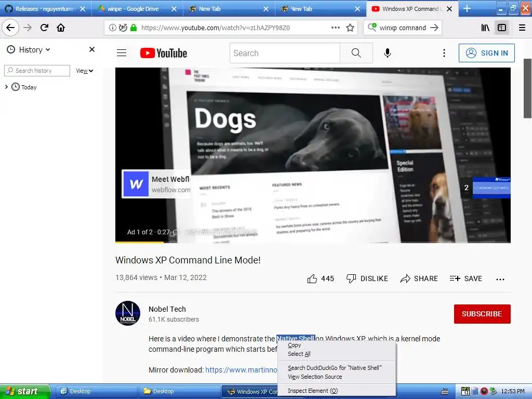Open the Nobel Tech channel avatar

click(x=128, y=313)
